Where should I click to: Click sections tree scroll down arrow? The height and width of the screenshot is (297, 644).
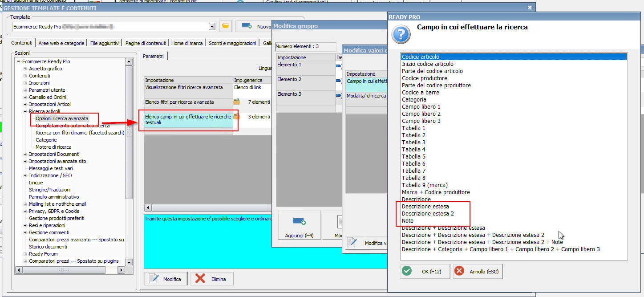click(129, 262)
